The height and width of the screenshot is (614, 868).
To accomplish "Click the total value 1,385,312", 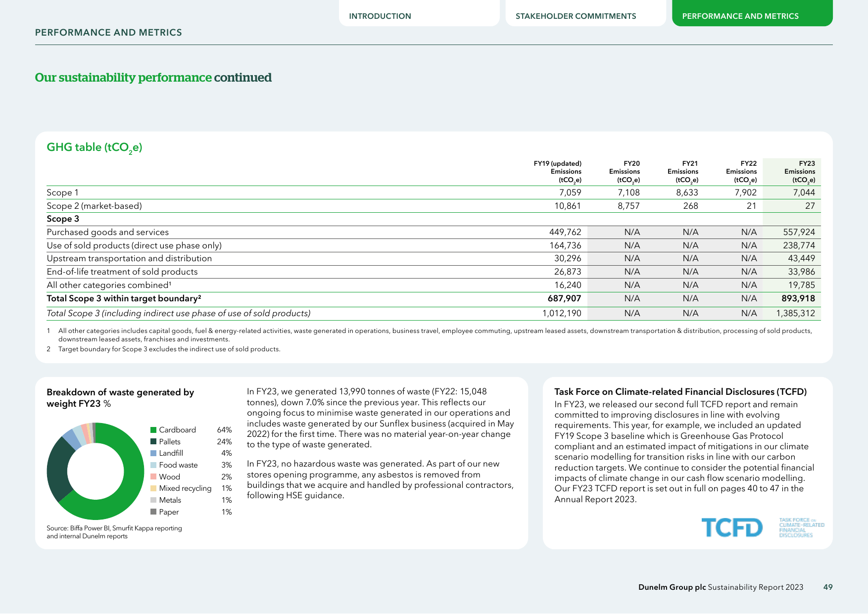I will 796,313.
